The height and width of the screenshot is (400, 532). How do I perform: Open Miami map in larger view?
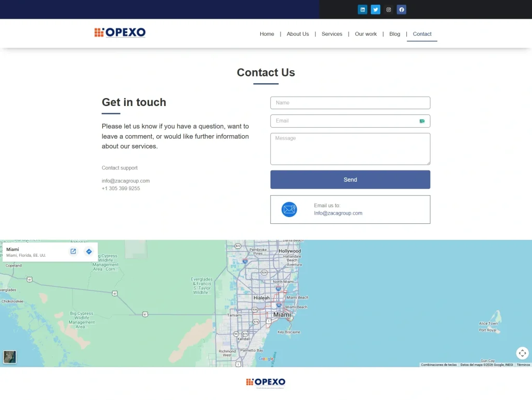73,251
